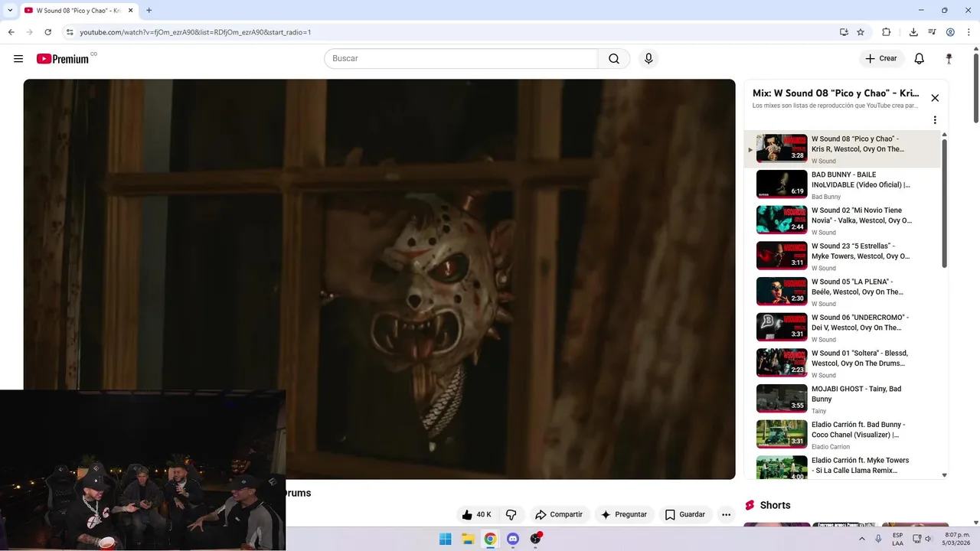Open Chrome extensions puzzle icon
The height and width of the screenshot is (551, 980).
pyautogui.click(x=886, y=32)
